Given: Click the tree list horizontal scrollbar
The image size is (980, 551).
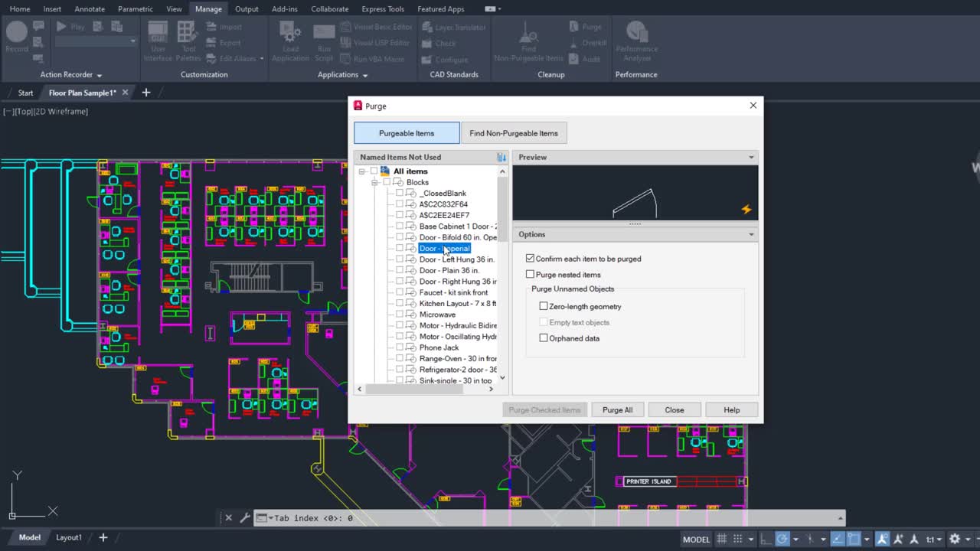Looking at the screenshot, I should (x=413, y=389).
